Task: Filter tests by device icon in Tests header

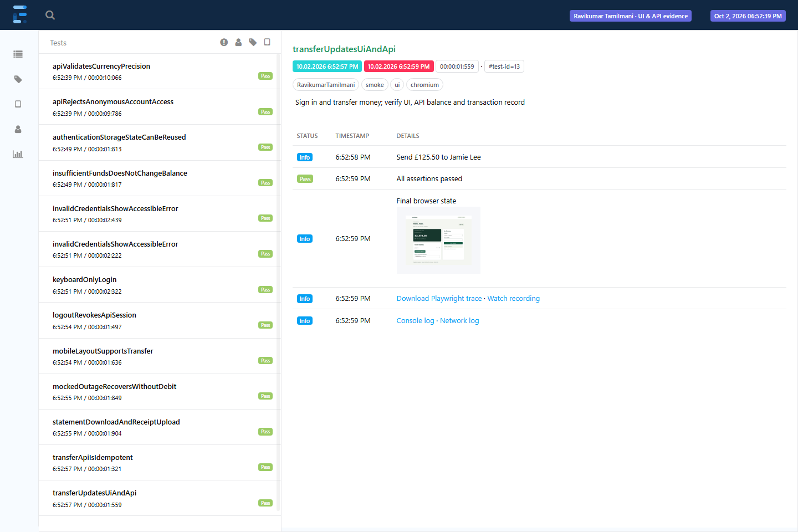Action: 267,42
